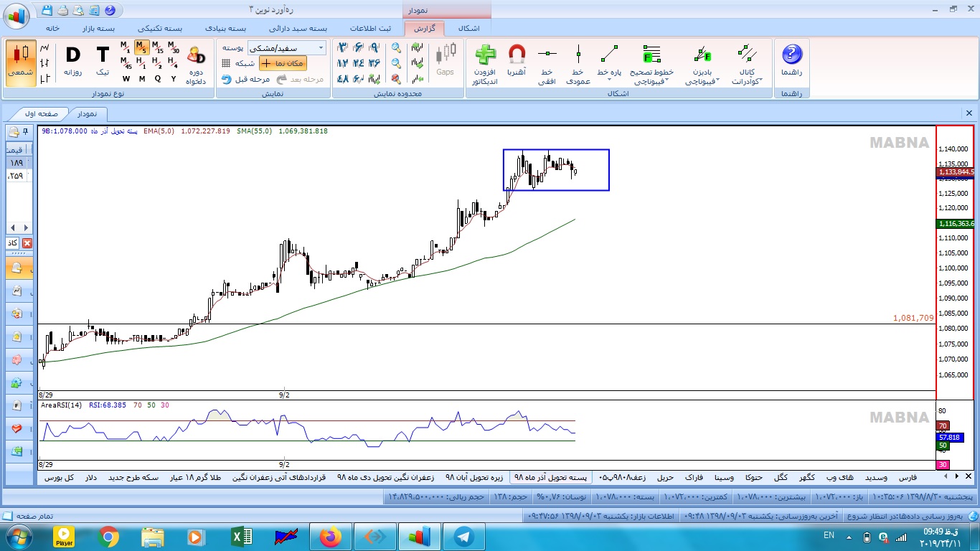Show last 12 months range button
This screenshot has height=551, width=980.
[x=342, y=63]
